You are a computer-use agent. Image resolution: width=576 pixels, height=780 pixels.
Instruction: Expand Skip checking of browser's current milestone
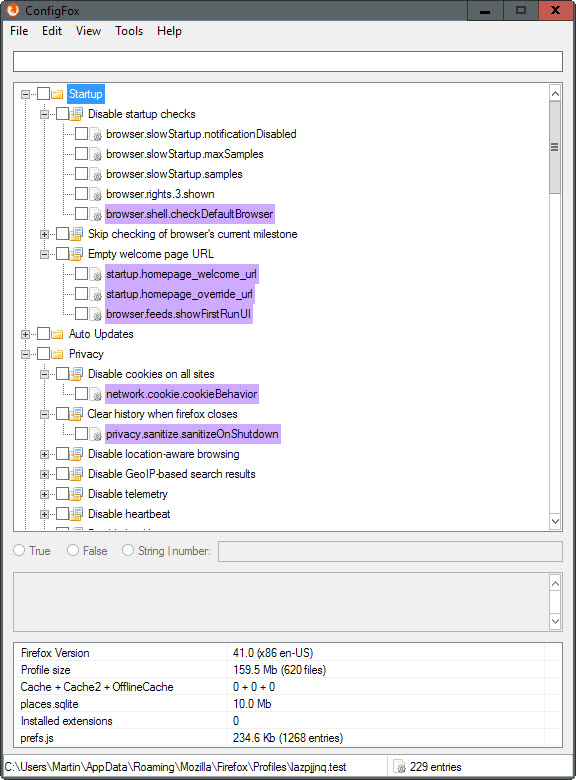coord(44,234)
